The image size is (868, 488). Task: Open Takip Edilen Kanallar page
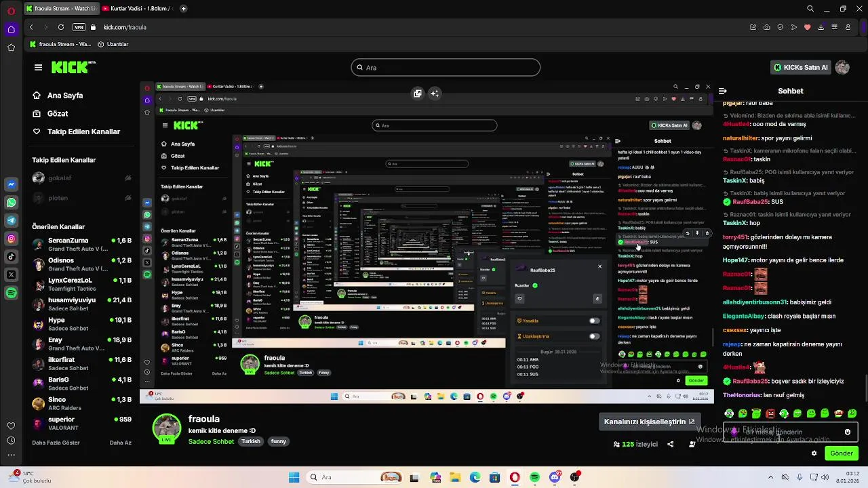pyautogui.click(x=76, y=131)
